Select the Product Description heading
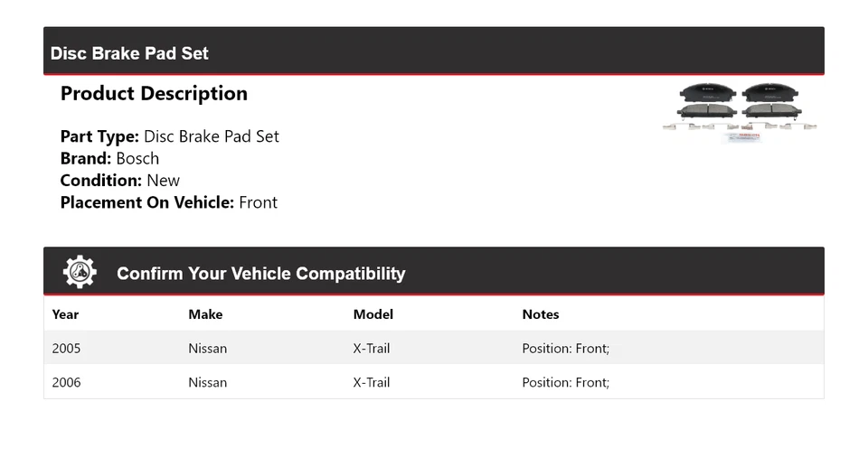Viewport: 868px width, 467px height. pos(154,94)
